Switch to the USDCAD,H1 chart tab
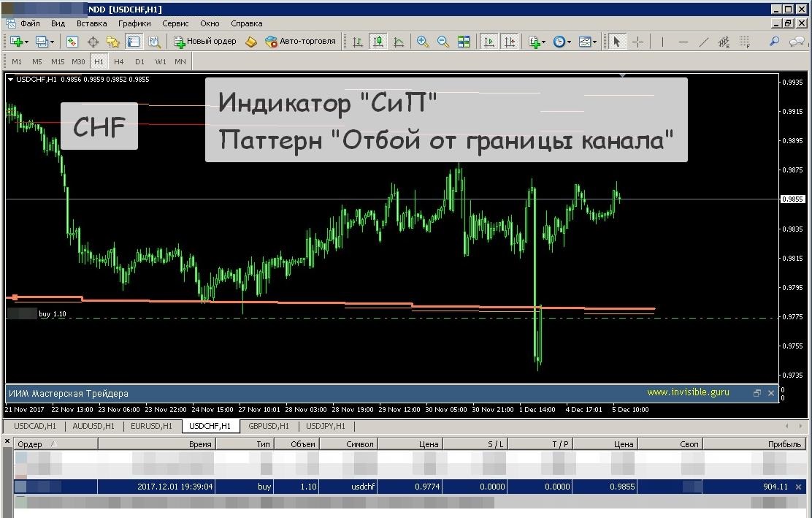This screenshot has width=812, height=518. 35,426
